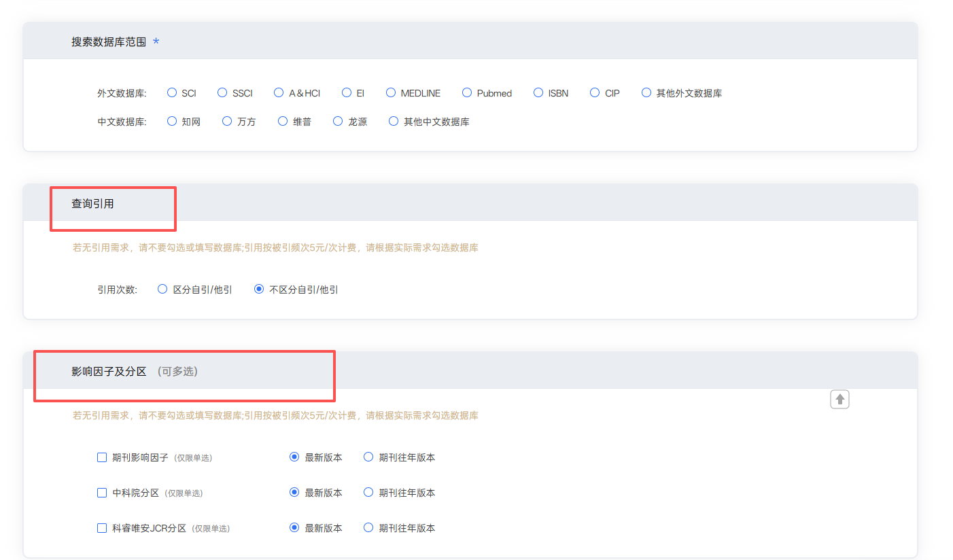953x560 pixels.
Task: Check the 科睿唯安JCR分区 option
Action: pos(102,527)
